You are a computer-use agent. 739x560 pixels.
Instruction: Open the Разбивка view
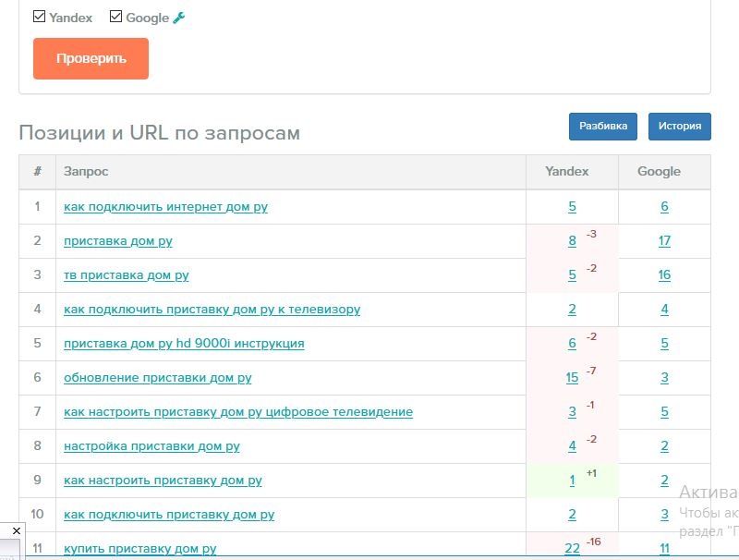pos(602,126)
